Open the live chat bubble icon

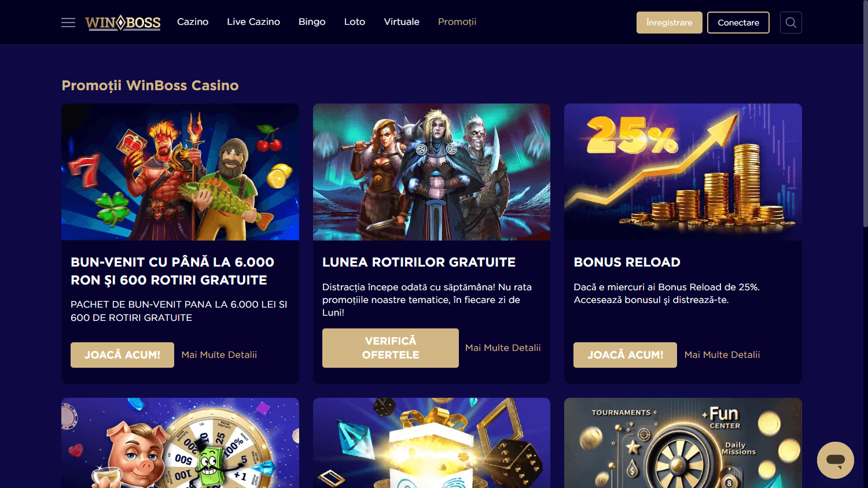pos(835,460)
